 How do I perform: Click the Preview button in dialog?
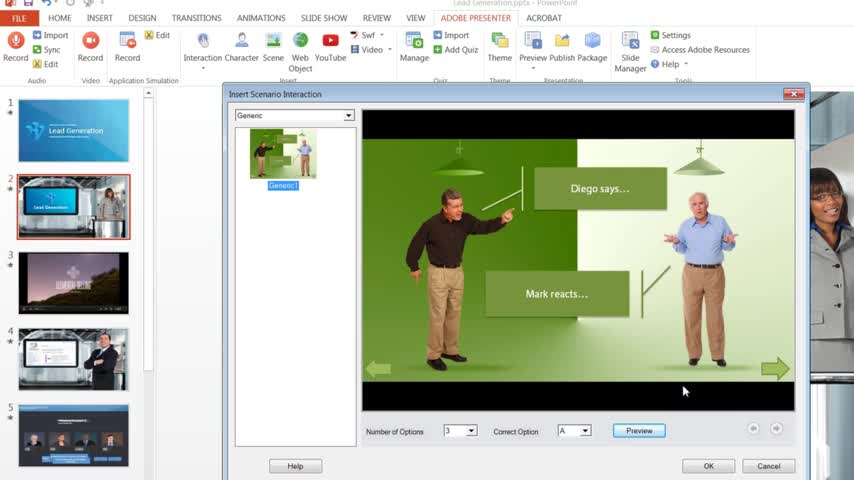(639, 431)
